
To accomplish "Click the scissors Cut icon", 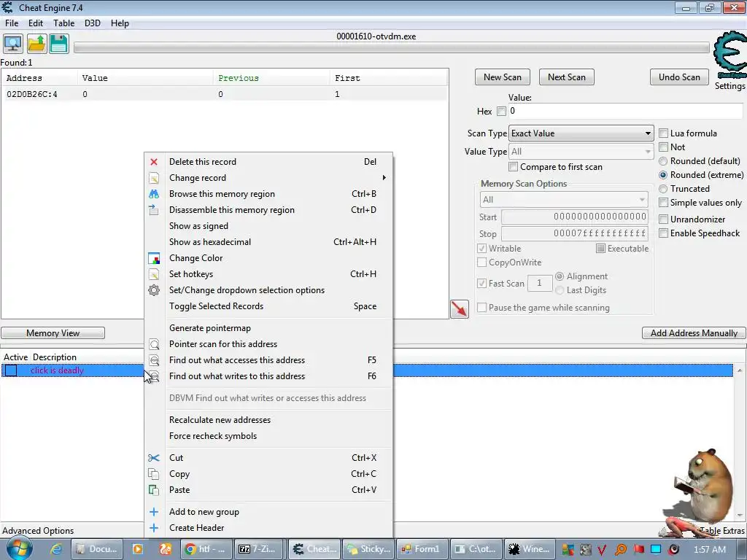I will tap(154, 458).
